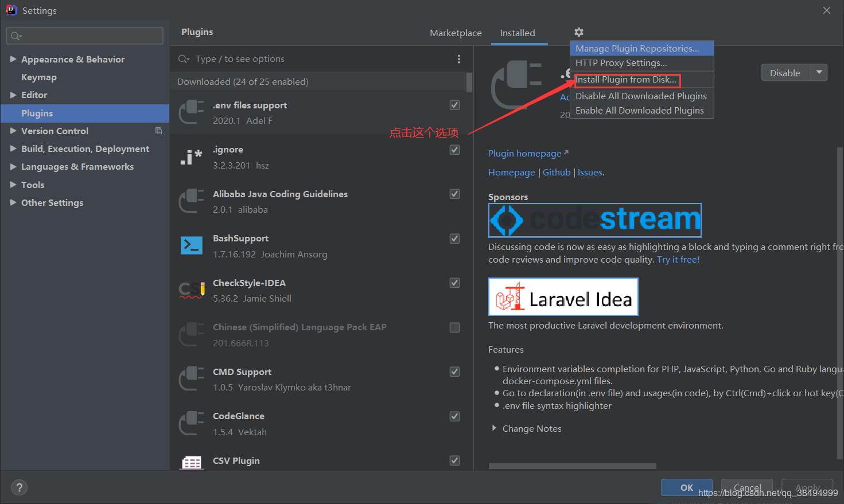Toggle the CheckStyle-IDEA plugin checkbox
This screenshot has width=844, height=504.
pos(455,283)
